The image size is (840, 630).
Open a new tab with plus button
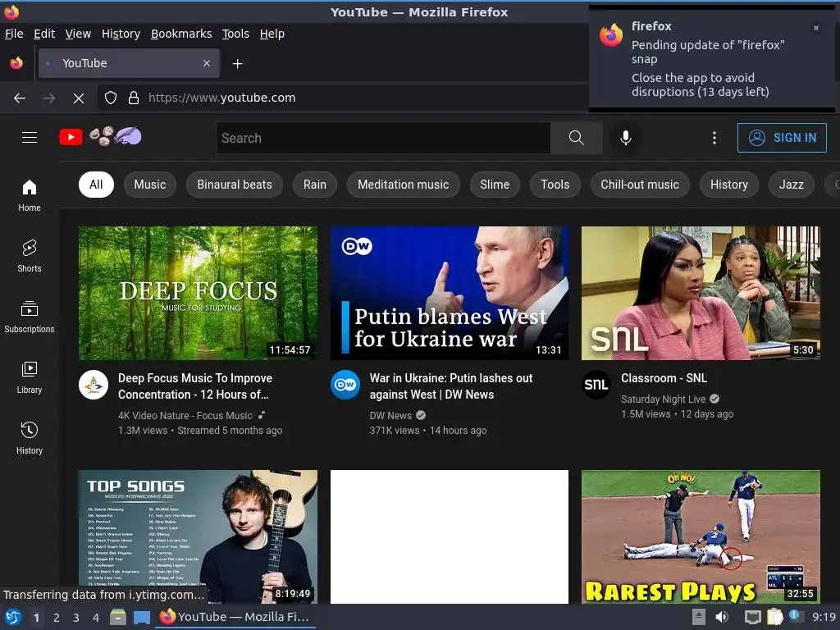tap(237, 64)
